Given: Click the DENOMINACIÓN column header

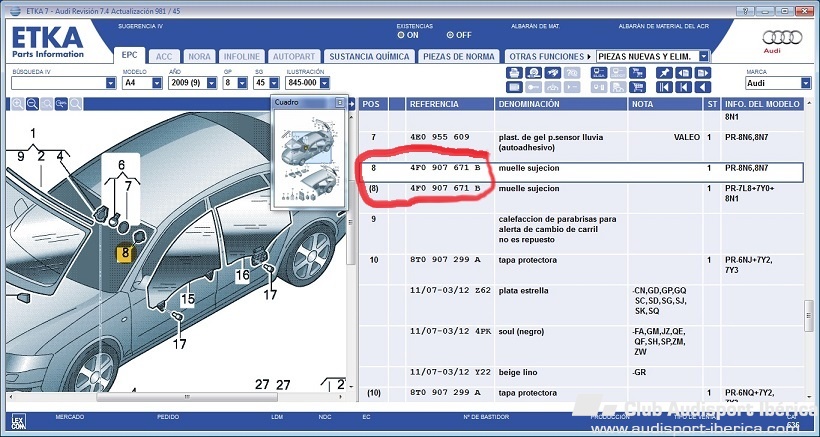Looking at the screenshot, I should (561, 104).
